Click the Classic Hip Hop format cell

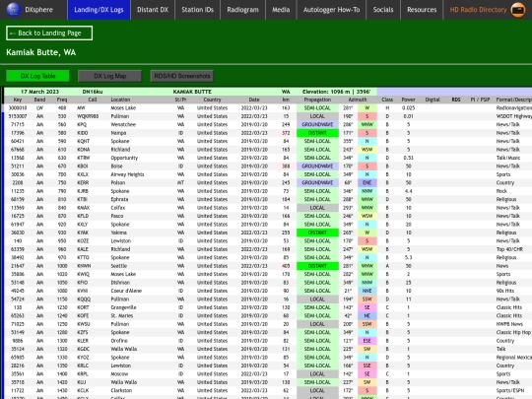coord(513,333)
